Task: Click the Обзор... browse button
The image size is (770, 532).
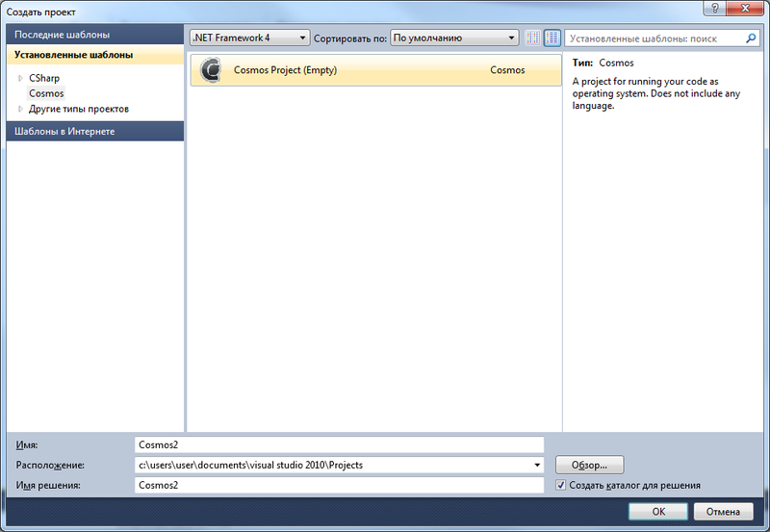Action: pos(589,465)
